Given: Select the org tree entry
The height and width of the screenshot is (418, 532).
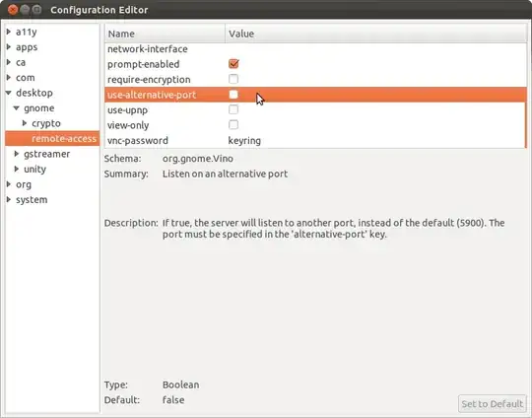Looking at the screenshot, I should (24, 184).
